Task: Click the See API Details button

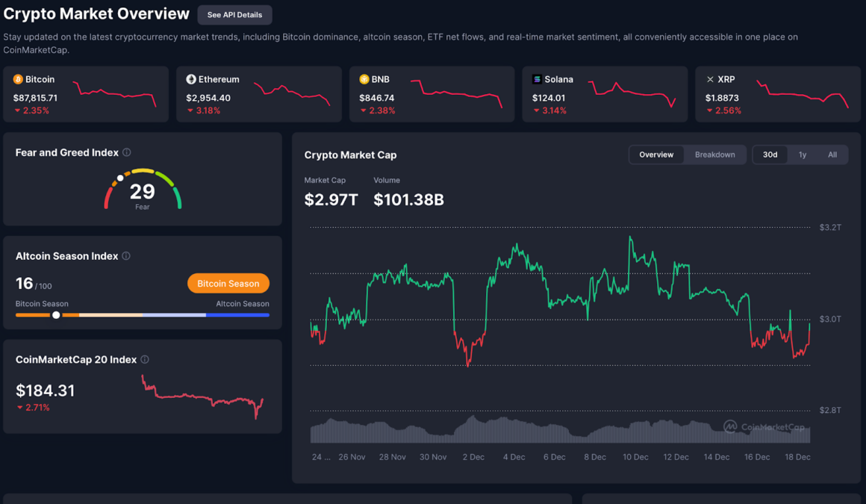Action: coord(234,15)
